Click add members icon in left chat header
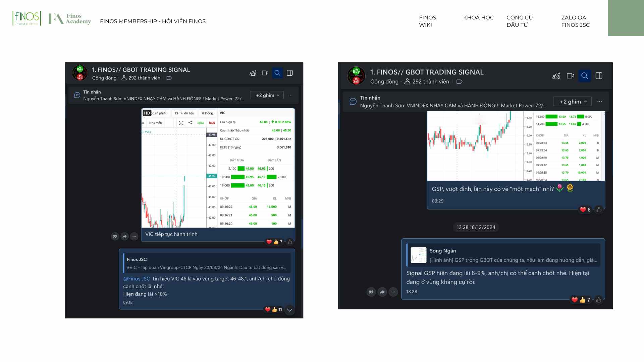The width and height of the screenshot is (644, 362). (253, 73)
